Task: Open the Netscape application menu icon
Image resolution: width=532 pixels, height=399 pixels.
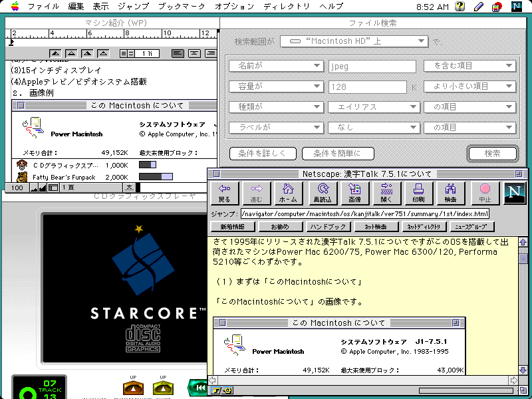Action: (x=517, y=6)
